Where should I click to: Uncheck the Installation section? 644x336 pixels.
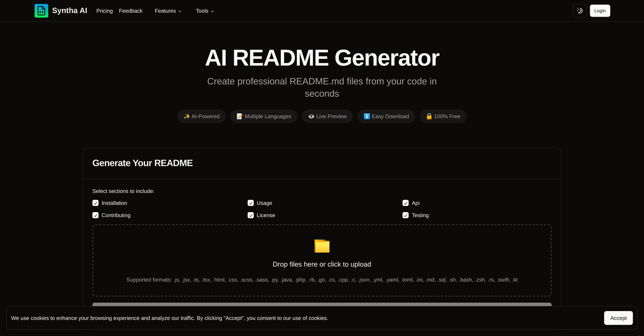point(95,203)
